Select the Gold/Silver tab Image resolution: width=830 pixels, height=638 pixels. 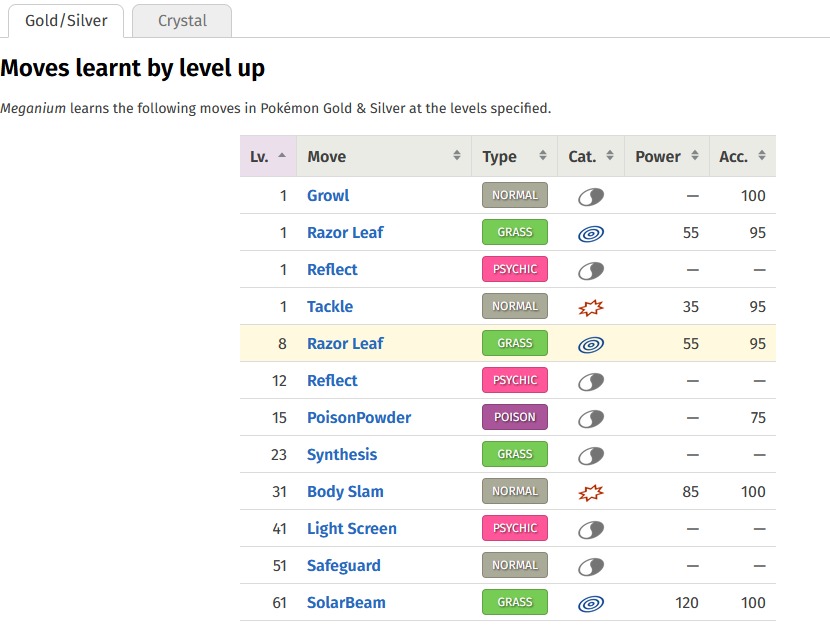[x=66, y=20]
